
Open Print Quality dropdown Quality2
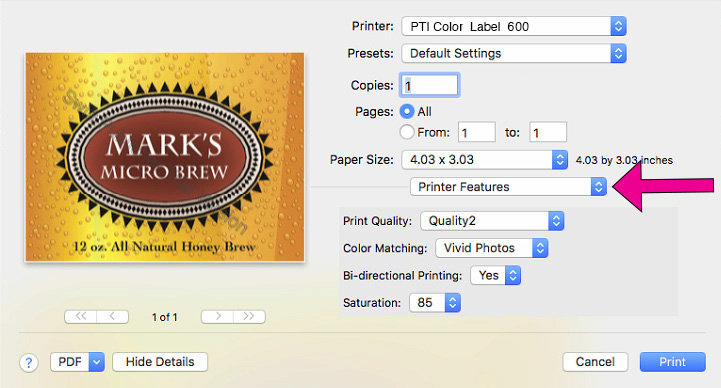pos(492,221)
